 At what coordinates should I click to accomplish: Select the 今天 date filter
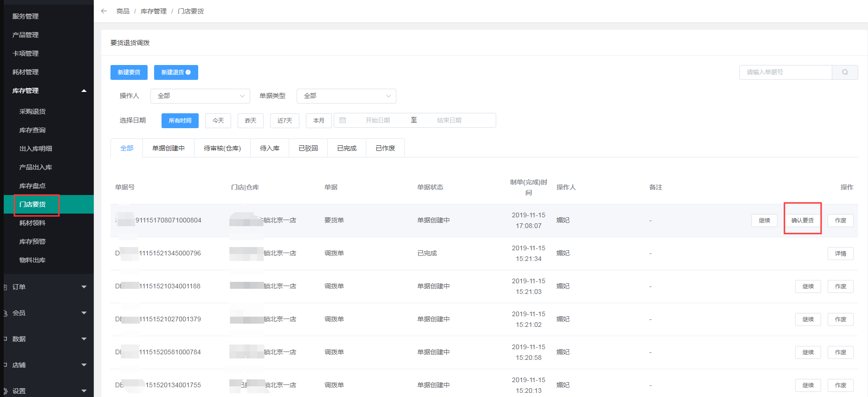pyautogui.click(x=218, y=121)
